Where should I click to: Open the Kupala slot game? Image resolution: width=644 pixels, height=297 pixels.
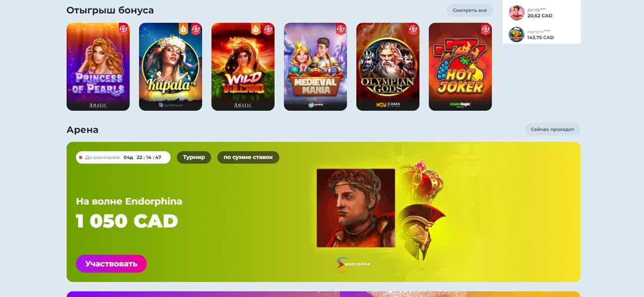[x=170, y=66]
